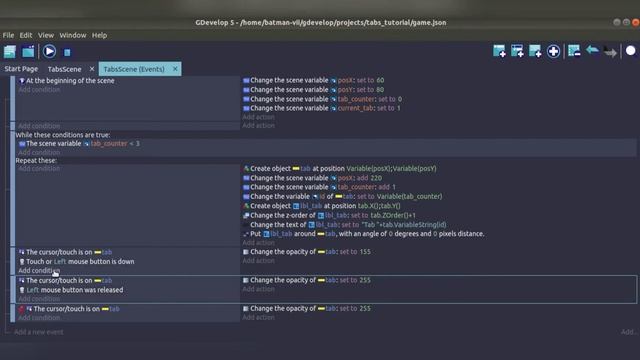Click Add action below 'Put lbl_tab around tab'
Image resolution: width=640 pixels, height=360 pixels.
pos(258,243)
